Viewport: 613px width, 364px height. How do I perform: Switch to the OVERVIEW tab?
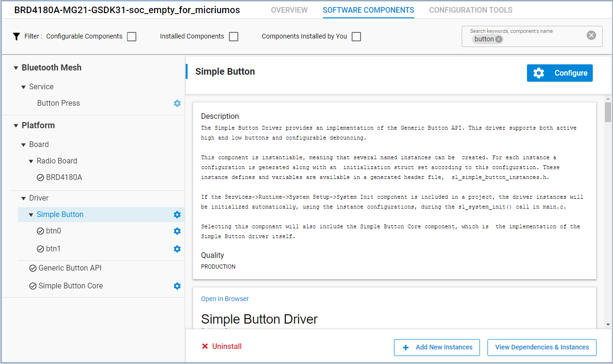click(x=289, y=10)
